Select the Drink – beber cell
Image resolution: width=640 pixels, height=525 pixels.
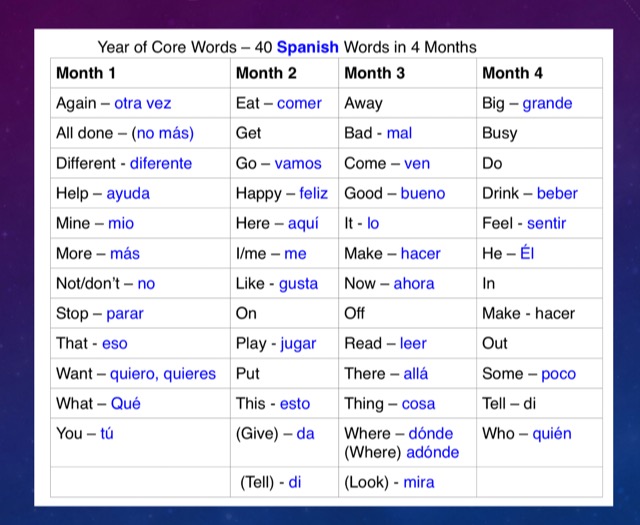point(540,193)
